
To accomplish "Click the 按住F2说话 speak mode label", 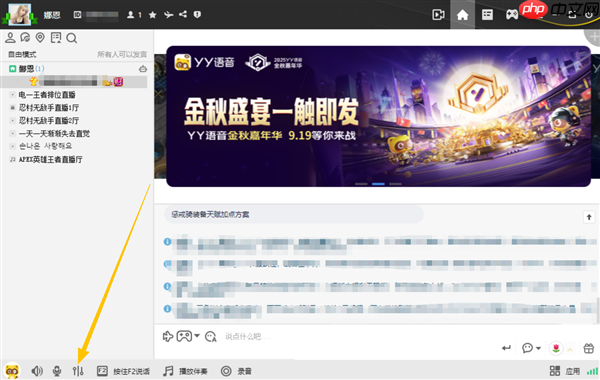I will point(131,371).
